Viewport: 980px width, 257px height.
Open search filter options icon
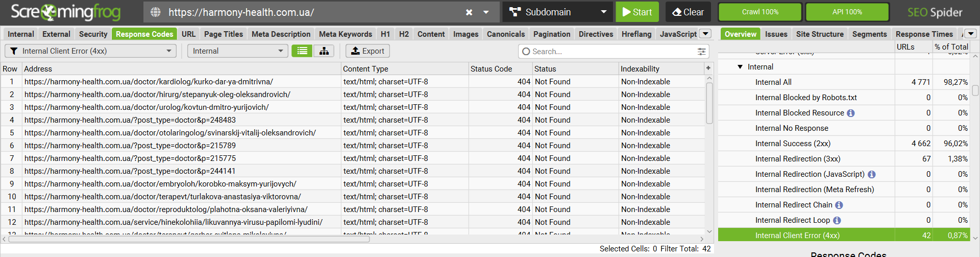[x=702, y=52]
